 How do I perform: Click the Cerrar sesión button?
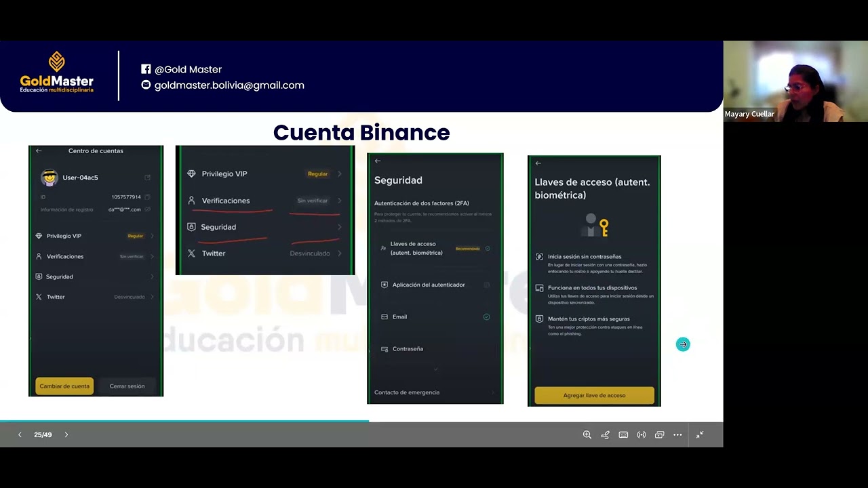(127, 386)
